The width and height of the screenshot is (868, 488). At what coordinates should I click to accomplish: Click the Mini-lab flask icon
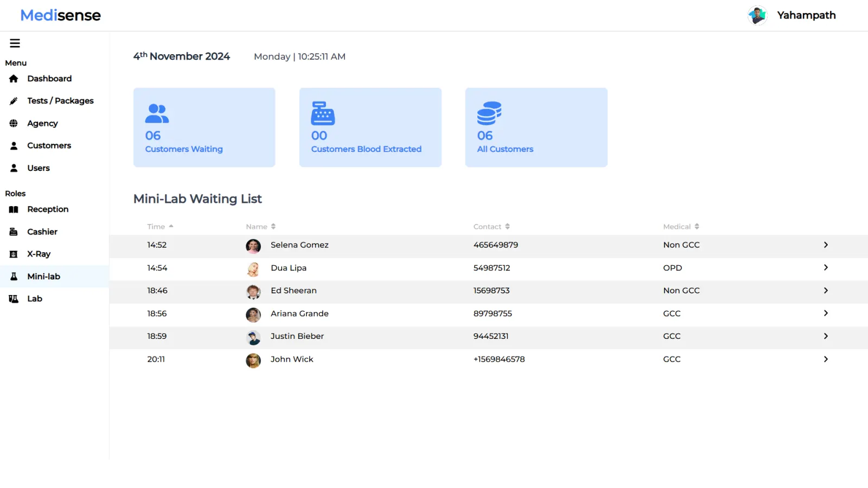[14, 277]
